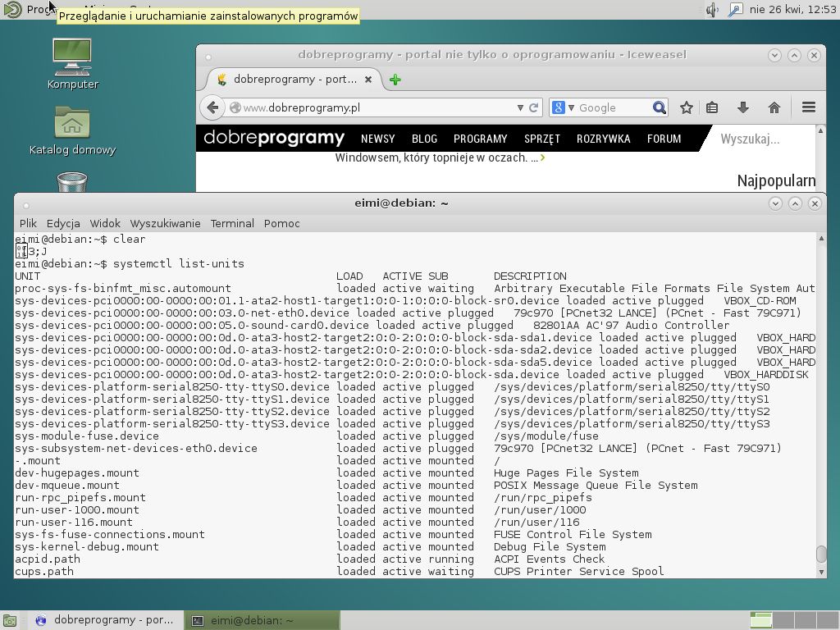Open the URL history dropdown arrow
840x630 pixels.
pyautogui.click(x=519, y=107)
